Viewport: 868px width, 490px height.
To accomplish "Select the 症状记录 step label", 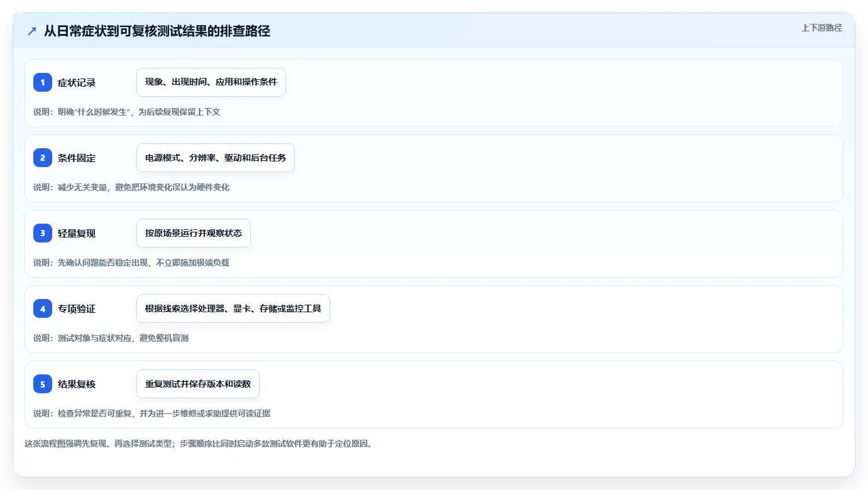I will tap(77, 82).
